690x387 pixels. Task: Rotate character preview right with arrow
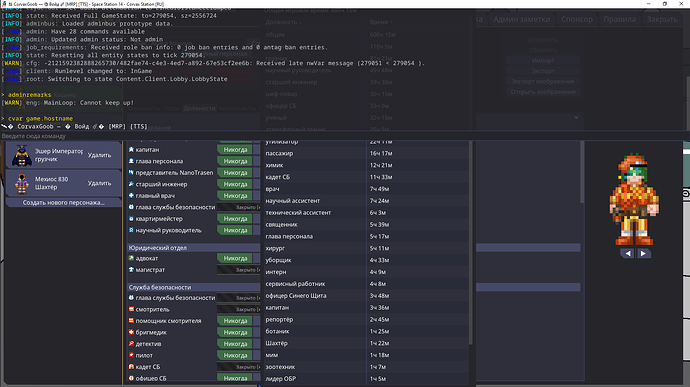click(643, 253)
